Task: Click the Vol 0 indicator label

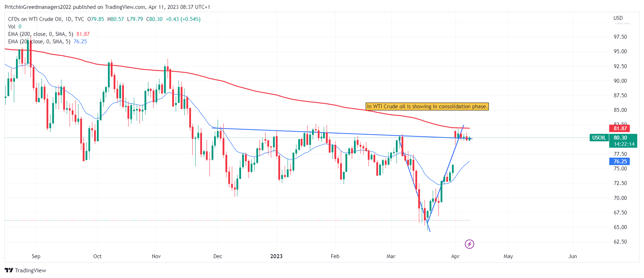Action: pos(15,27)
